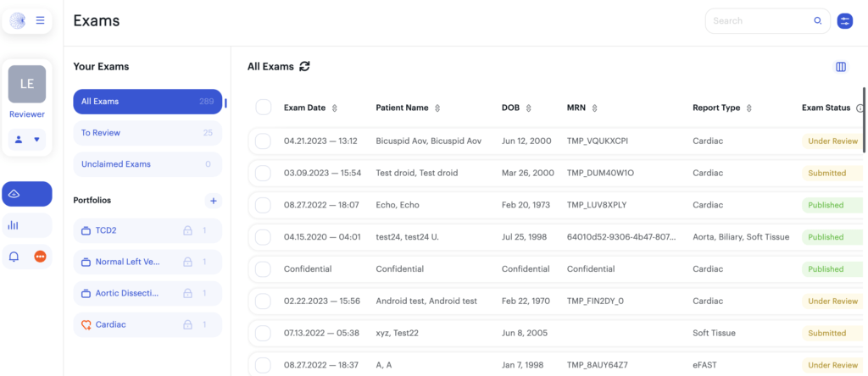Sort by Exam Date column arrows
This screenshot has width=868, height=376.
334,108
